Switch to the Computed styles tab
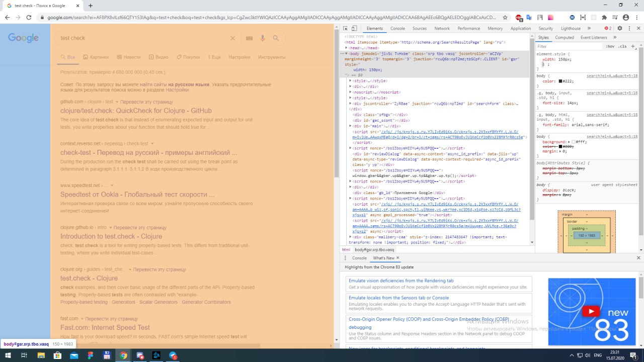 click(565, 38)
